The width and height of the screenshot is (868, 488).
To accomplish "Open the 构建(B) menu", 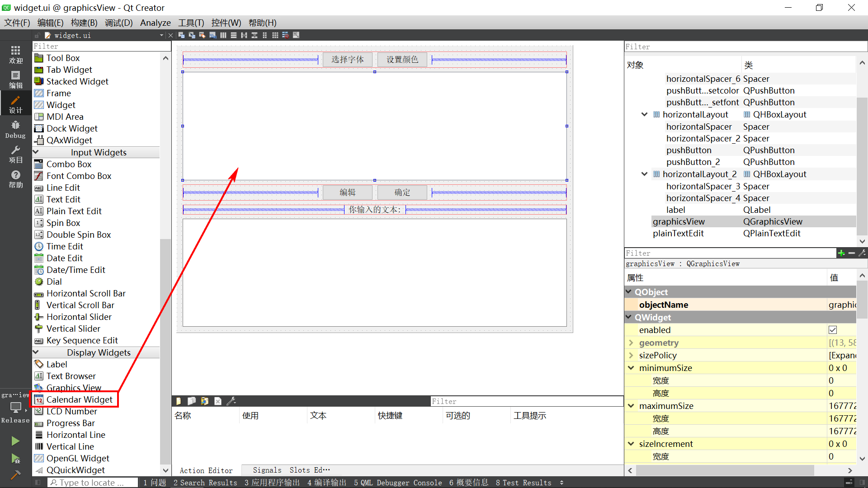I will 84,23.
